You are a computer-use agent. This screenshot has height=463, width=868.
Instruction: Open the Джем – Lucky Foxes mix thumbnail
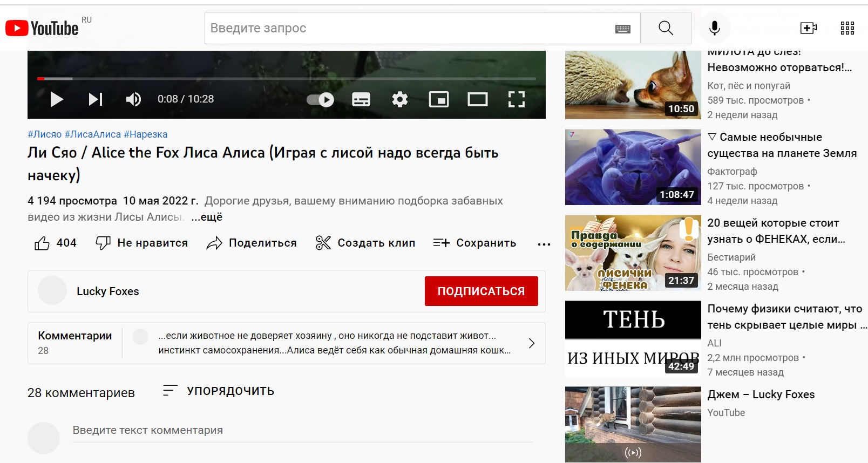[633, 425]
